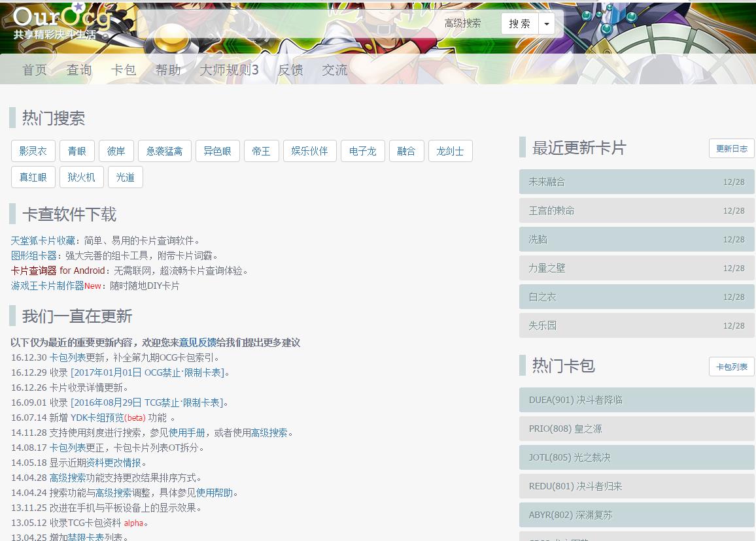Screen dimensions: 756x541
Task: Open the recently updated card 洗脑
Action: coord(636,239)
